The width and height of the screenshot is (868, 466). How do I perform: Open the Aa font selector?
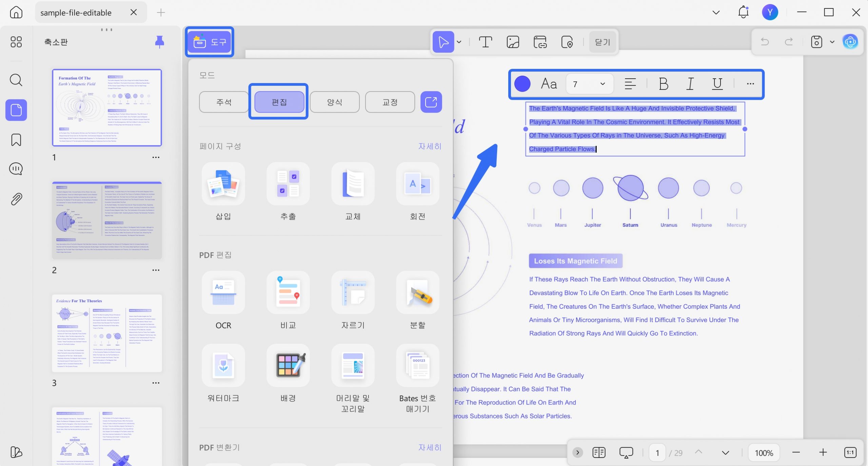point(549,84)
